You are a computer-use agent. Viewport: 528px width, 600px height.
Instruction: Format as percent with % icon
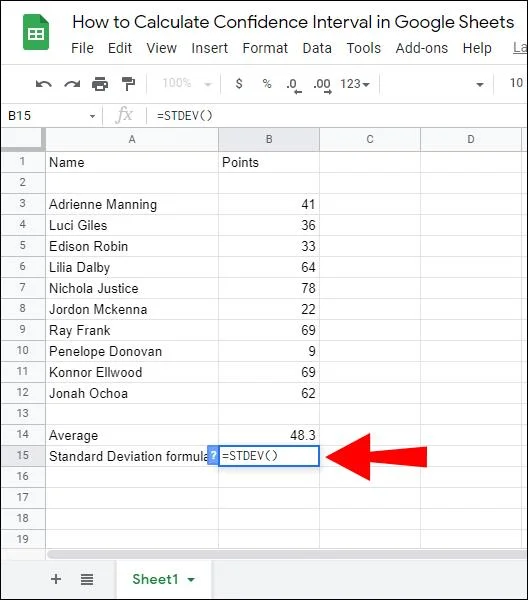267,83
